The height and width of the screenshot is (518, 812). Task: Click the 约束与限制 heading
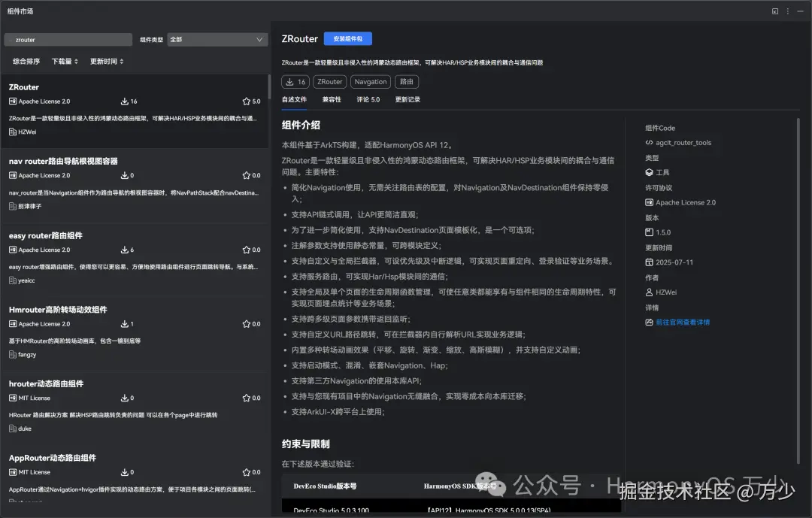305,444
